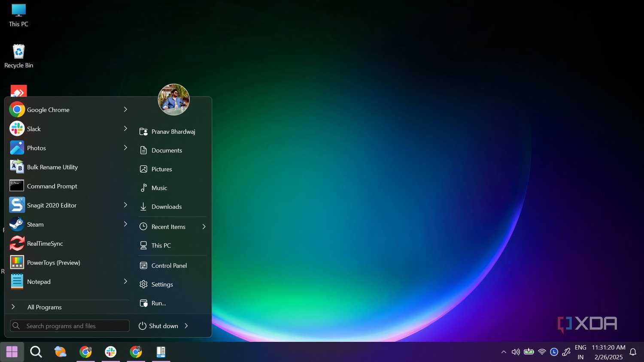Open Wi-Fi network tray icon

click(542, 352)
